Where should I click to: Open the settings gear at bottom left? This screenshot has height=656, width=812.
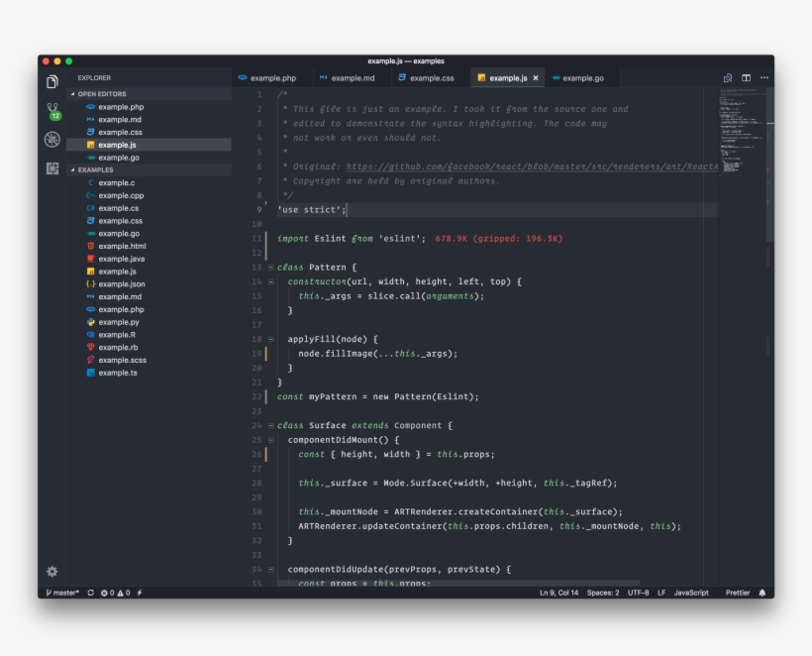pos(52,570)
